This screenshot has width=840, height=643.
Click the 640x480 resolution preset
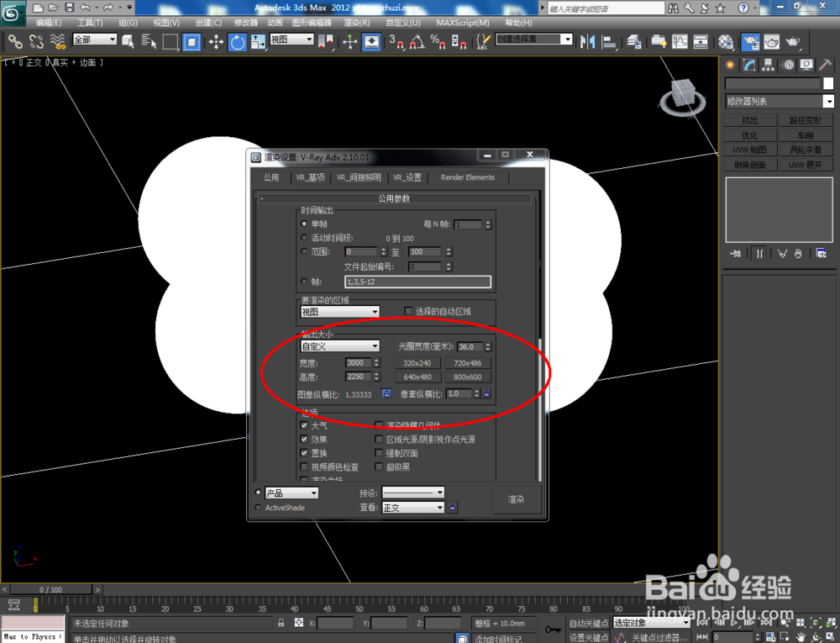(417, 377)
